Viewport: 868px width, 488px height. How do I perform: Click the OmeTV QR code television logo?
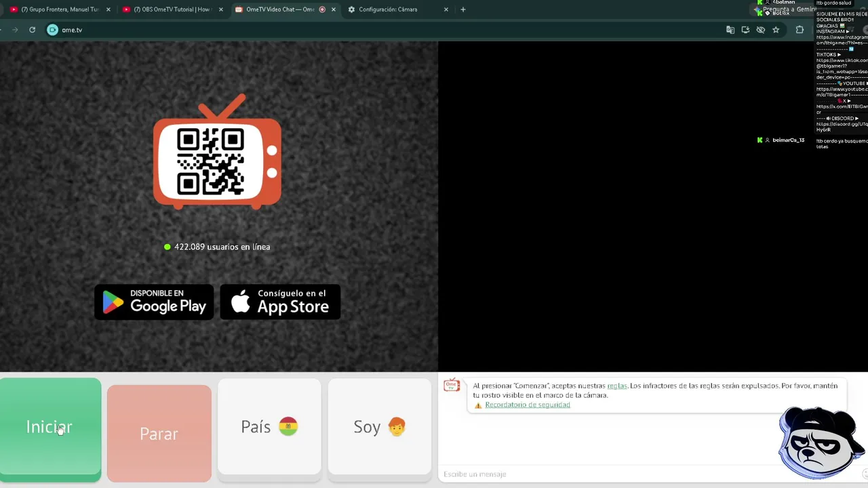[x=217, y=152]
